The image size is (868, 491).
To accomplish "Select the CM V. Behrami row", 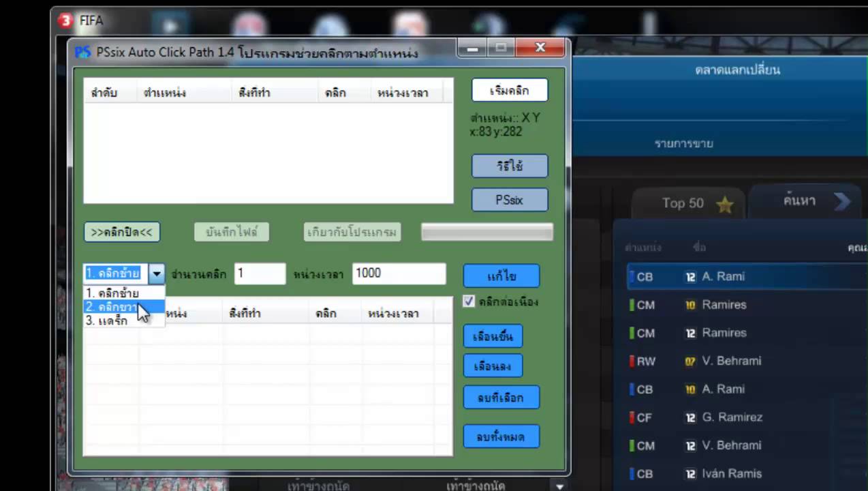I will click(x=747, y=445).
